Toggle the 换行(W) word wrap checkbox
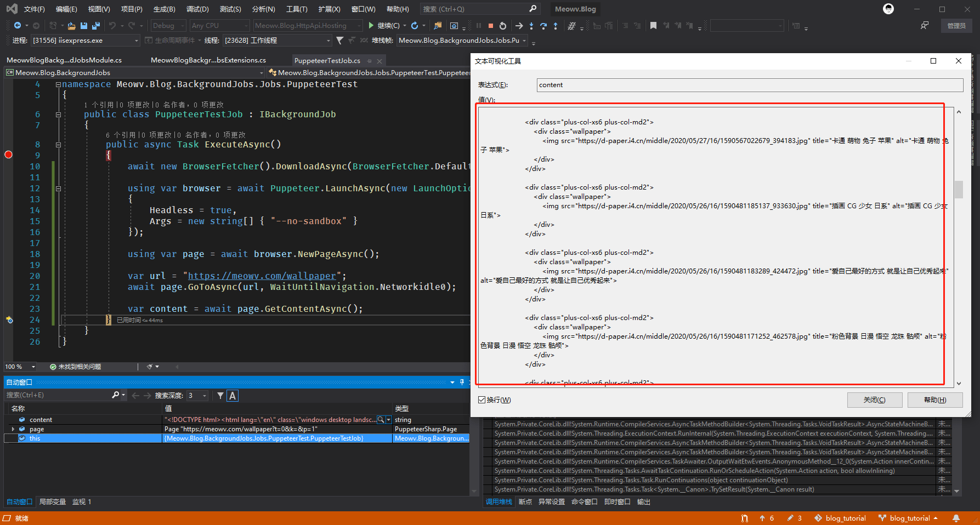Viewport: 980px width, 525px height. 481,400
